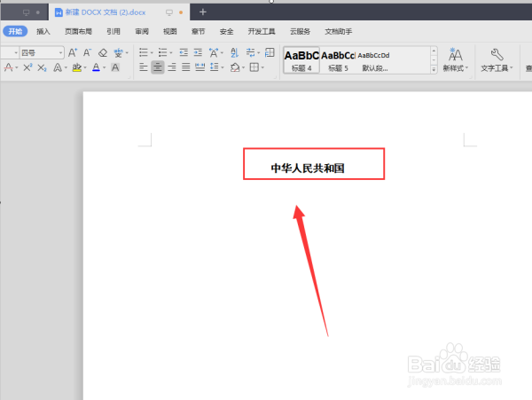Open the 视图 ribbon tab
This screenshot has width=532, height=400.
pos(170,32)
